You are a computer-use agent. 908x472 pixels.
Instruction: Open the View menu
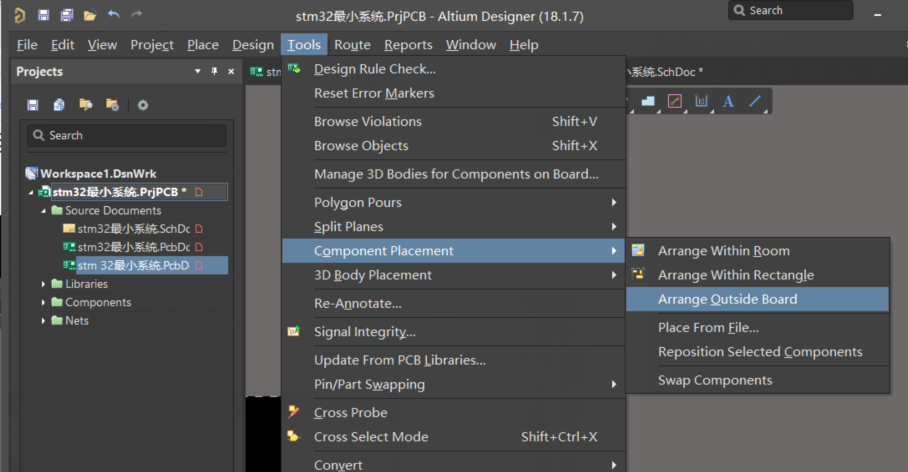(x=102, y=45)
